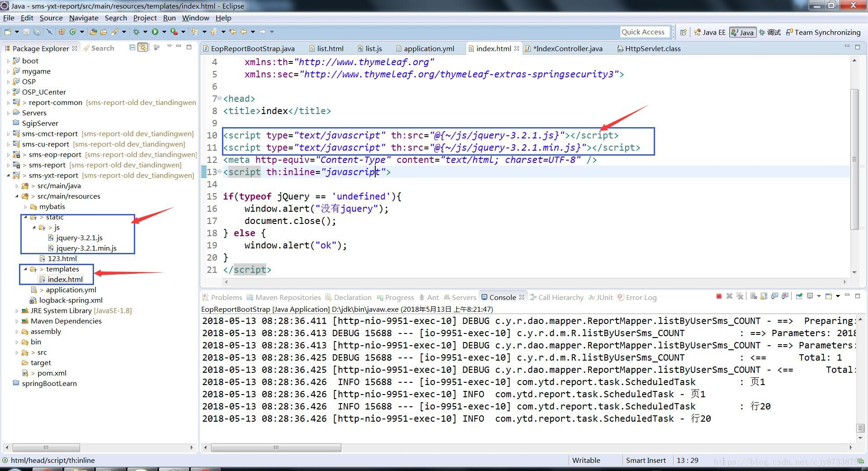The image size is (868, 471).
Task: Click Show Console When Standard Out Changes icon
Action: point(774,296)
